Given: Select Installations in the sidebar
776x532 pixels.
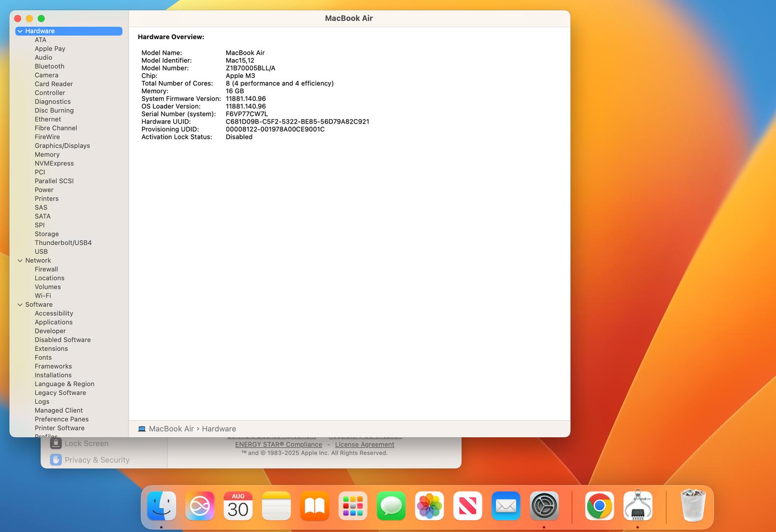Looking at the screenshot, I should (53, 375).
